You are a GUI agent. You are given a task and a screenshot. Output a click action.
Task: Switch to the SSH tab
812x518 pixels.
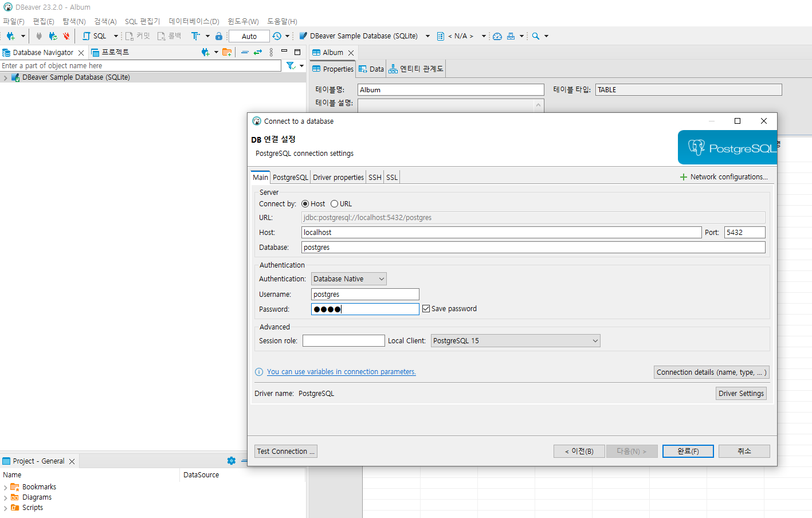pos(375,178)
